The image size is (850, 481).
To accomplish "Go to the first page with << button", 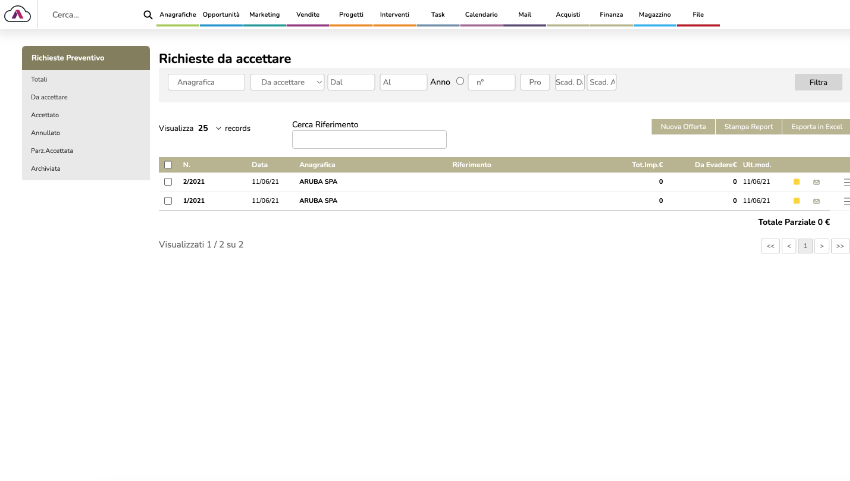I will pos(770,246).
